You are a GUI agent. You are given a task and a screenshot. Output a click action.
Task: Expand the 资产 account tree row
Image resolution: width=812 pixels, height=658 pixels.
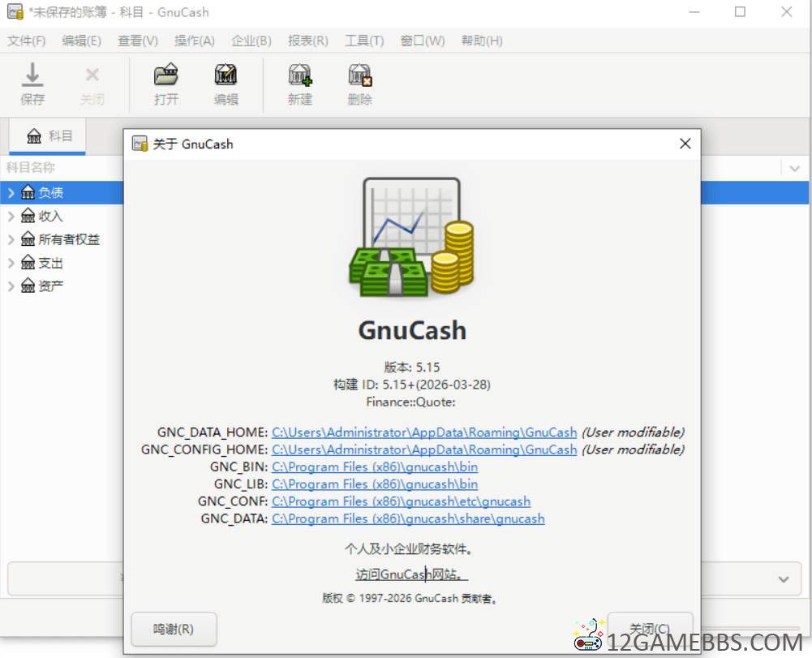tap(11, 286)
